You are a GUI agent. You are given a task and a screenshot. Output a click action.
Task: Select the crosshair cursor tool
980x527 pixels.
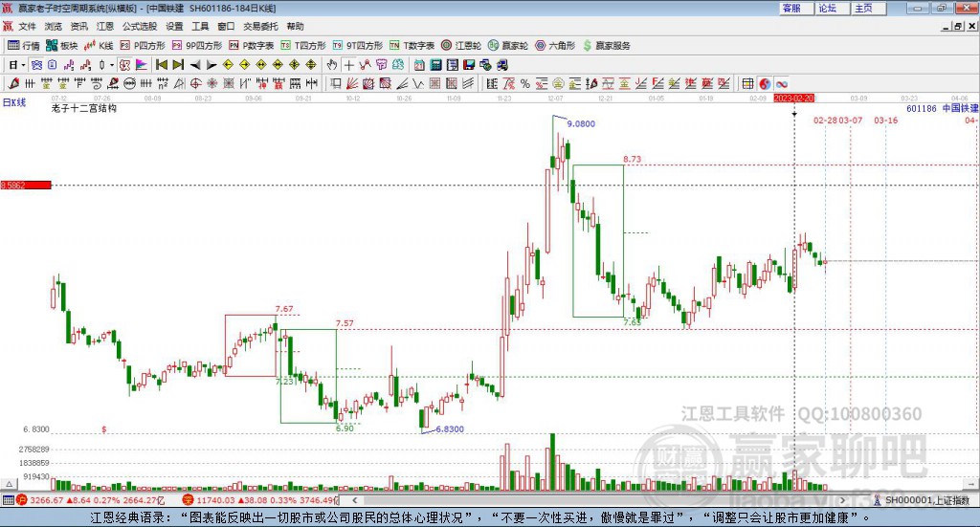click(x=348, y=65)
